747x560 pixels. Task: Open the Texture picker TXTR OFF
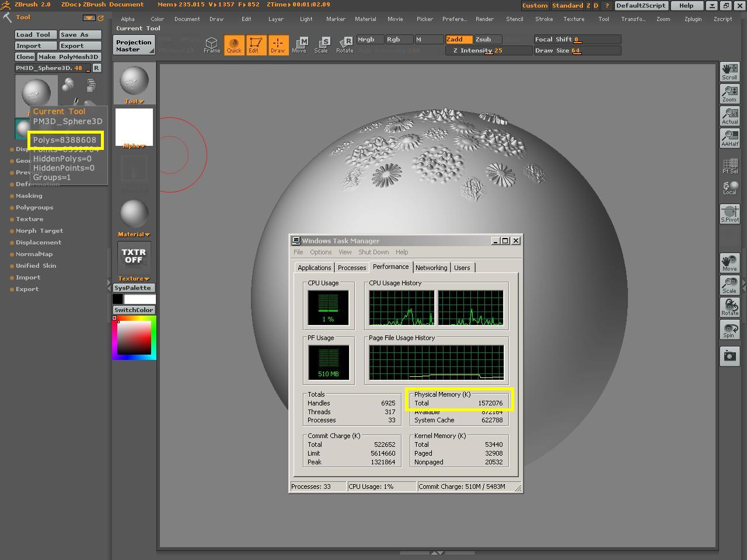[134, 261]
